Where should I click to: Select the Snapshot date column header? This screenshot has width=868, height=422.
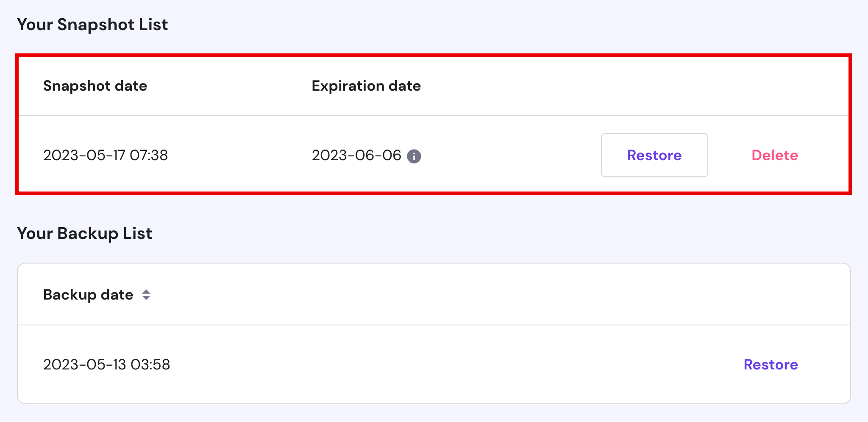[x=95, y=86]
